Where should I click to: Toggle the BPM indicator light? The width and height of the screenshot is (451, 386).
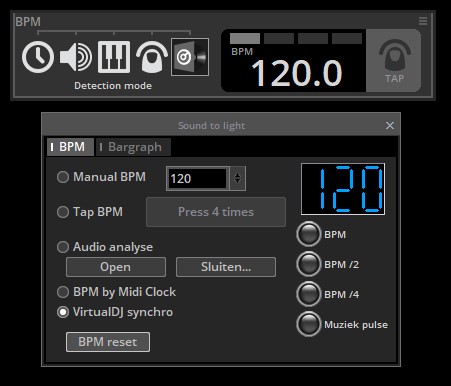click(x=309, y=234)
